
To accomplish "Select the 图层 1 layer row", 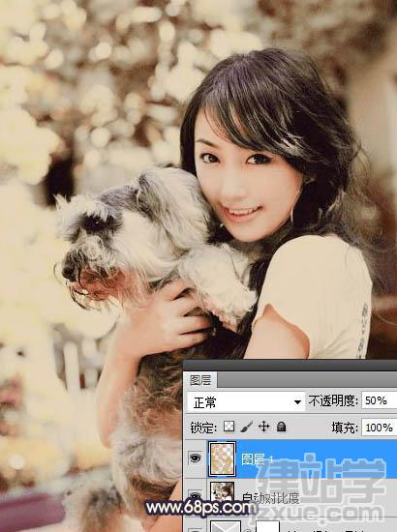I will click(x=290, y=458).
